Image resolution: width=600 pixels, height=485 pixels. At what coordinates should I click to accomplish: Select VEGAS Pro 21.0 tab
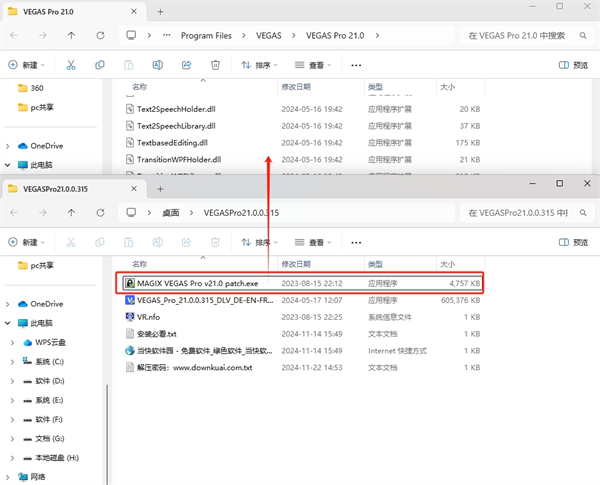(x=73, y=12)
